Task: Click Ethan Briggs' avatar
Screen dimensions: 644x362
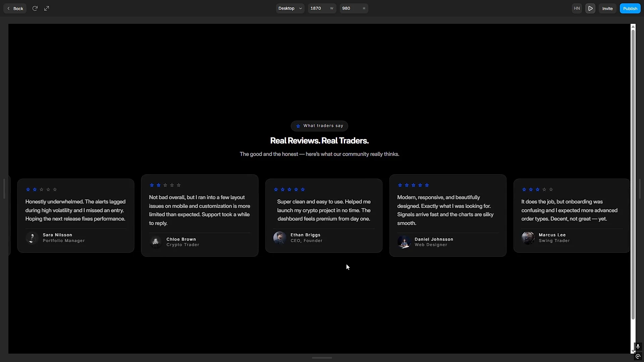Action: click(280, 238)
